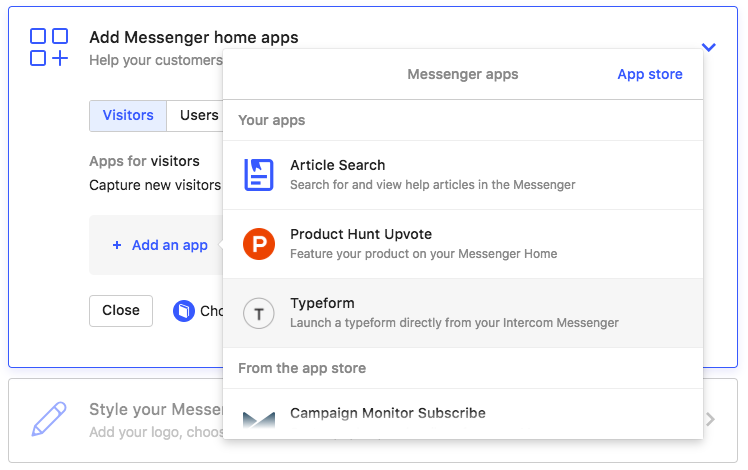Click the From the app store label
748x470 pixels.
pos(302,368)
